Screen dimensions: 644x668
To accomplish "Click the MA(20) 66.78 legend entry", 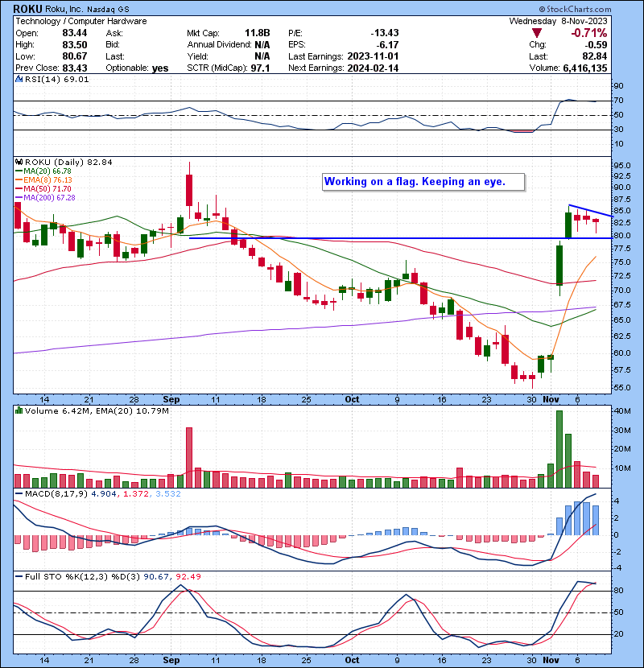I will click(x=44, y=171).
